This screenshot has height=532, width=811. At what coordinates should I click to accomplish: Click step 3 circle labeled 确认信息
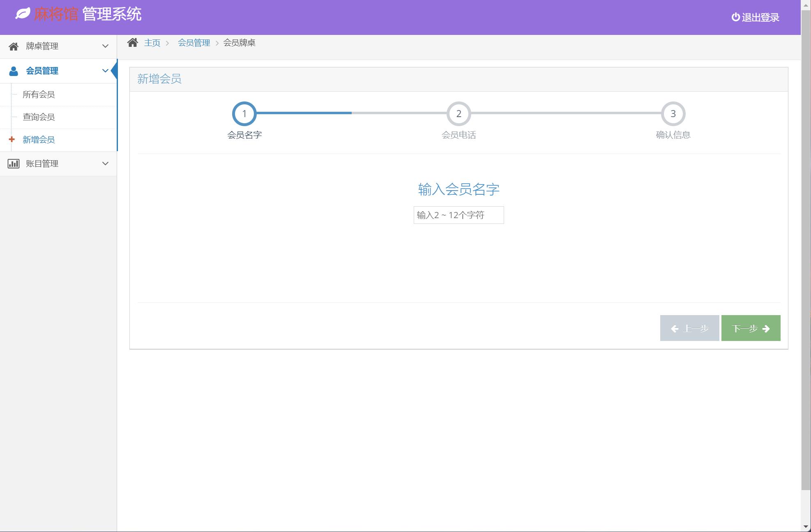pyautogui.click(x=673, y=114)
